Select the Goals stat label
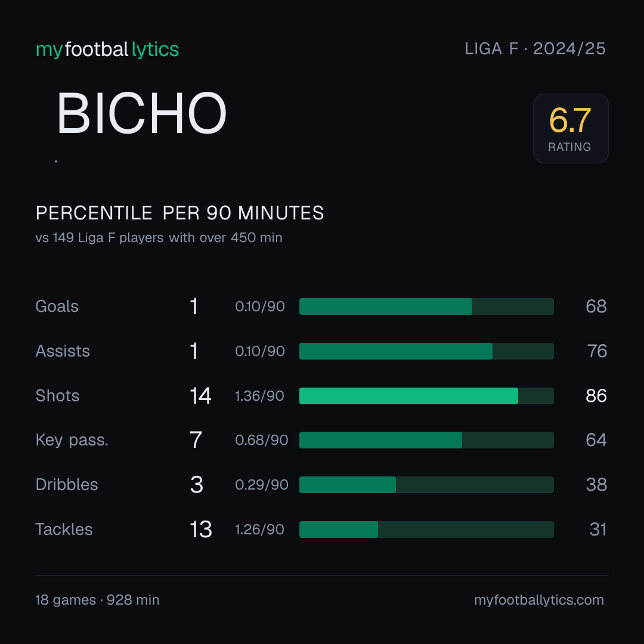644x644 pixels. click(x=57, y=306)
